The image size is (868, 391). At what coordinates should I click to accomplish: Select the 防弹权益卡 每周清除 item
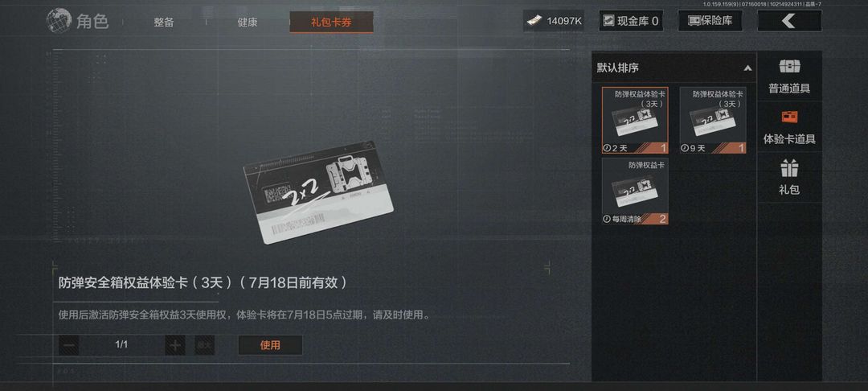coord(635,191)
